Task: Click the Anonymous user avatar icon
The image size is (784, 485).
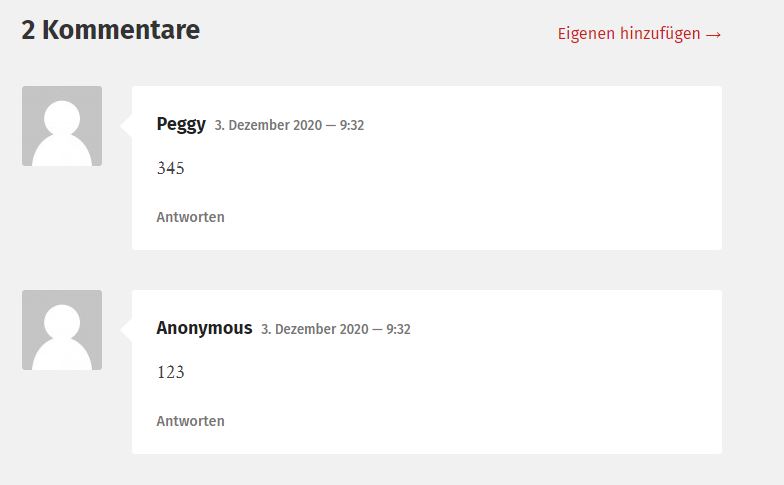Action: pos(62,330)
